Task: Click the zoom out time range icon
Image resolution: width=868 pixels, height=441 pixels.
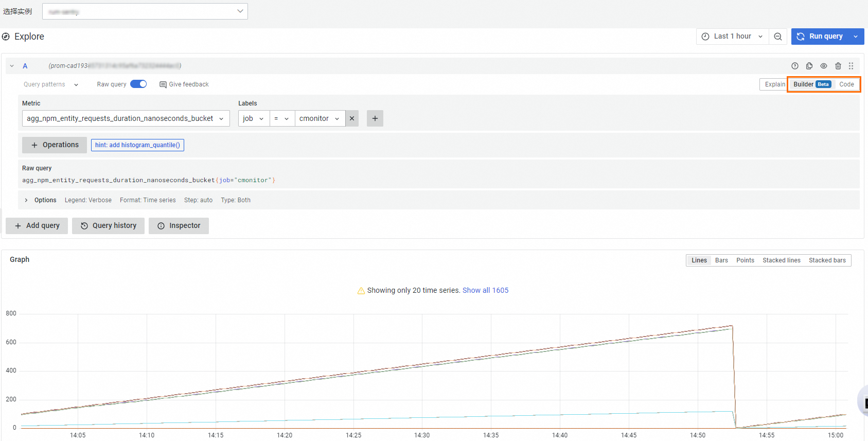Action: [x=778, y=37]
